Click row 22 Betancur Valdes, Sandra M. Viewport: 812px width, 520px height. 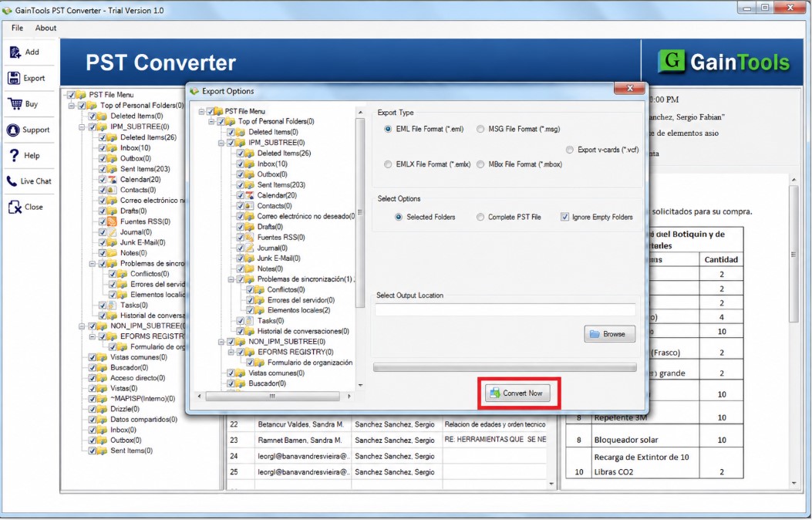386,424
